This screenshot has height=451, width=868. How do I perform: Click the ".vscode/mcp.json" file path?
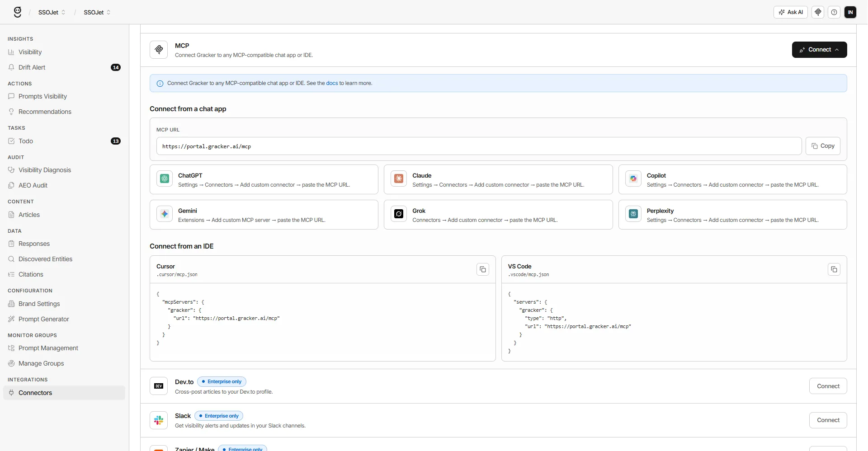[528, 275]
